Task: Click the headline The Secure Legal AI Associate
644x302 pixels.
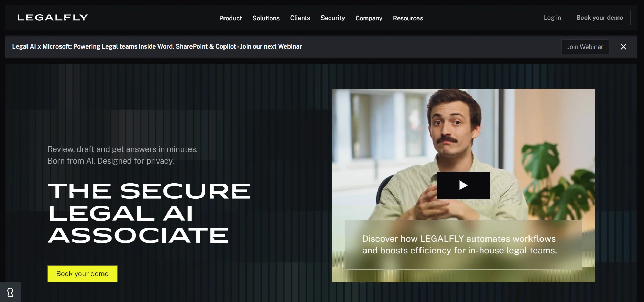Action: pos(149,213)
